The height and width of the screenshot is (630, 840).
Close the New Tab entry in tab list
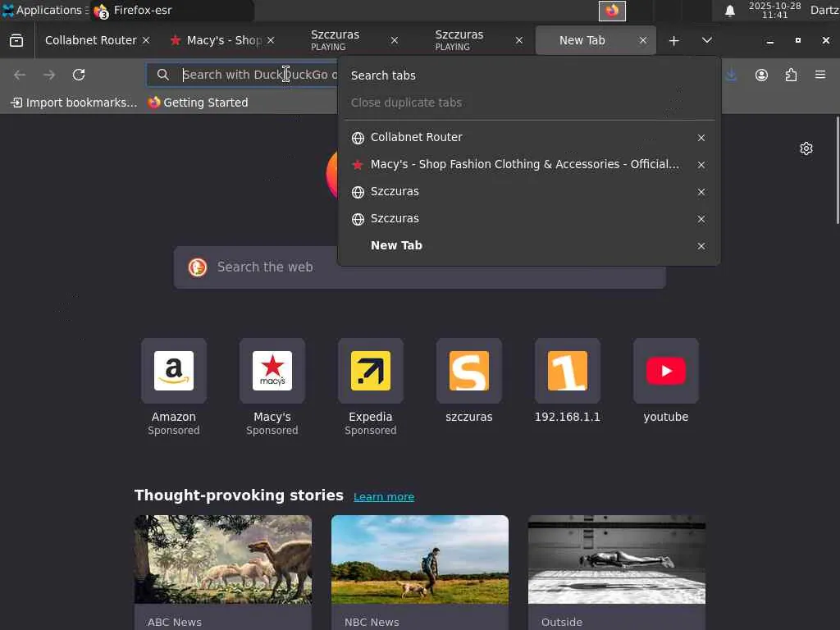[x=701, y=246]
